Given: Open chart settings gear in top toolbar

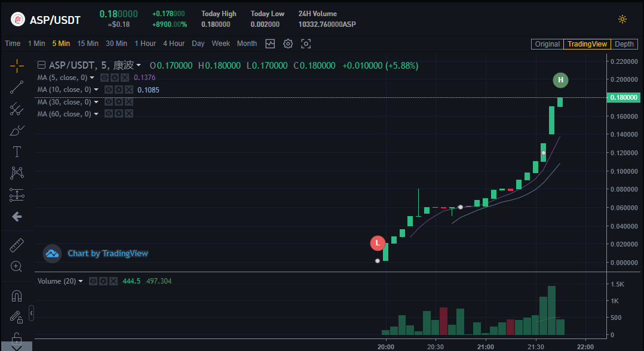Looking at the screenshot, I should (x=288, y=44).
